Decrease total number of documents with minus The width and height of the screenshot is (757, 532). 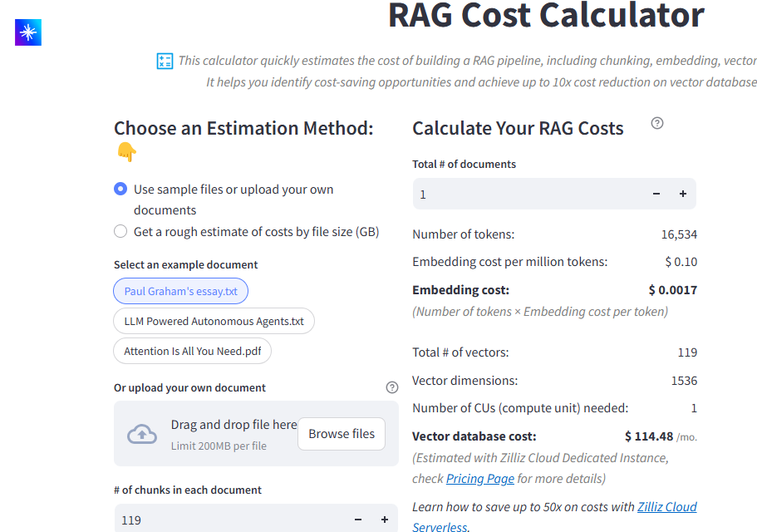pyautogui.click(x=656, y=194)
